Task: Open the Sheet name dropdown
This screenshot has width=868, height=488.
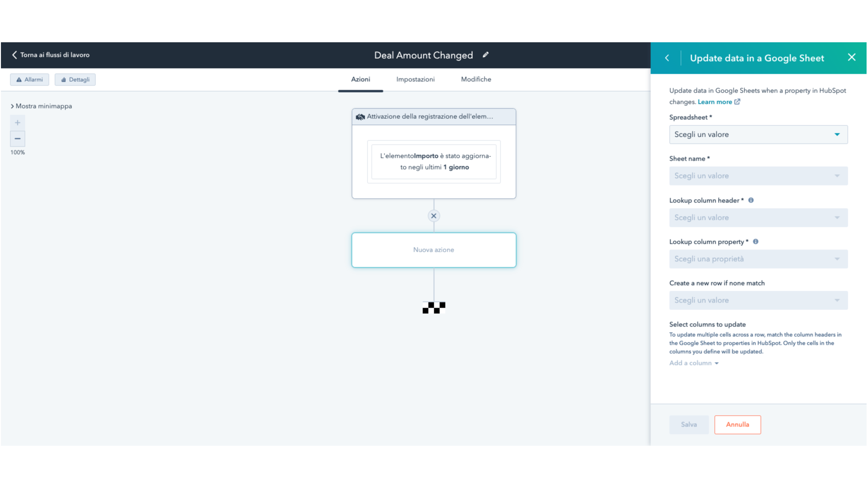Action: [758, 176]
